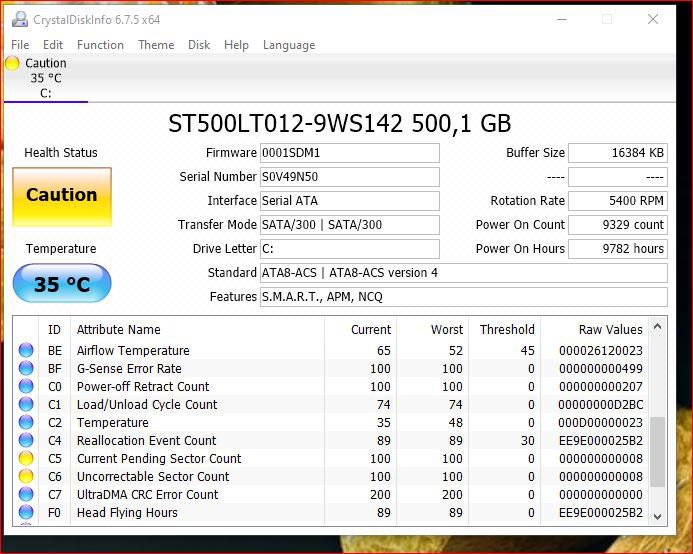Click the Interface field Serial ATA
Viewport: 693px width, 554px height.
(x=350, y=201)
